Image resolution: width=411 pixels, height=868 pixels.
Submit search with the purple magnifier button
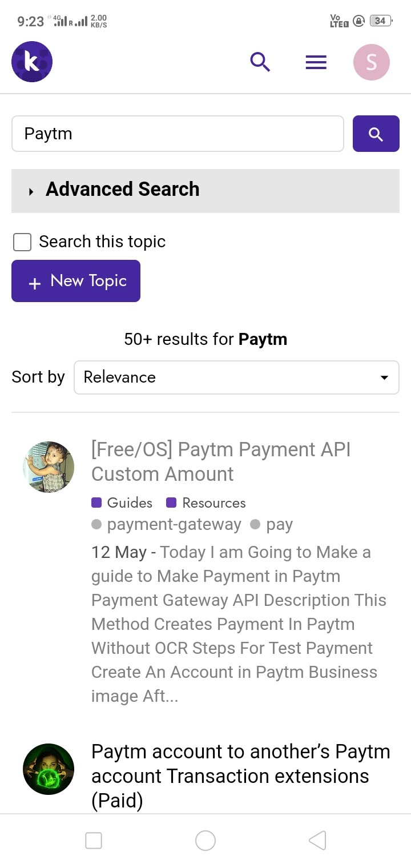[x=376, y=134]
